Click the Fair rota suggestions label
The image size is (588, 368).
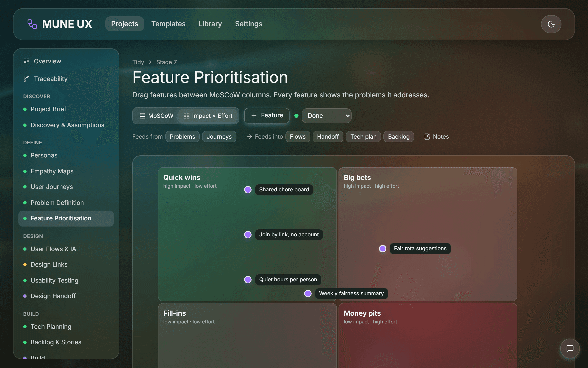(420, 248)
